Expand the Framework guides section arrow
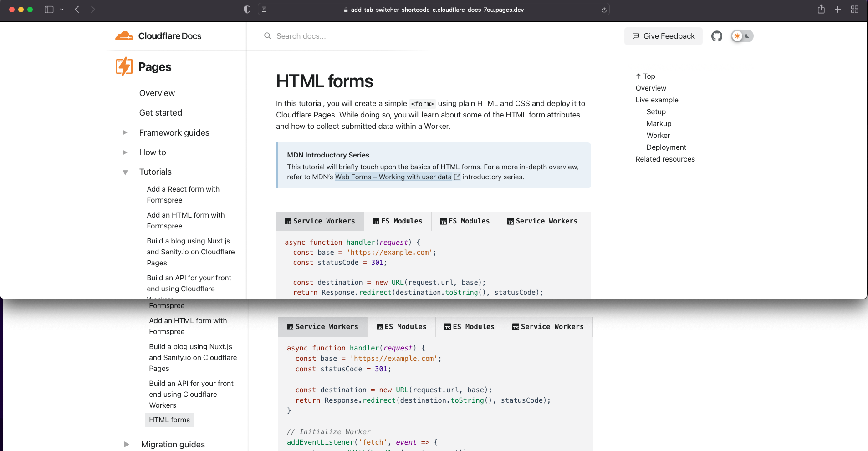Screen dimensions: 868x451 pos(125,132)
